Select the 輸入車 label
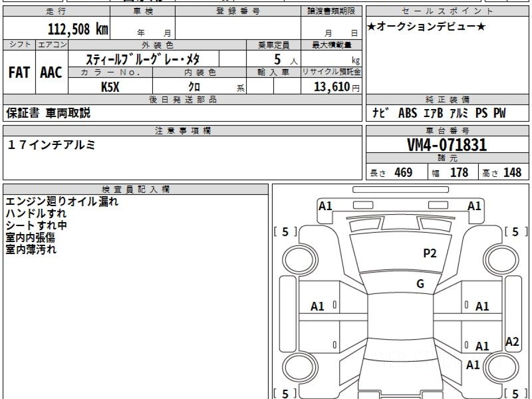Viewport: 532px width, 399px height. [x=274, y=72]
